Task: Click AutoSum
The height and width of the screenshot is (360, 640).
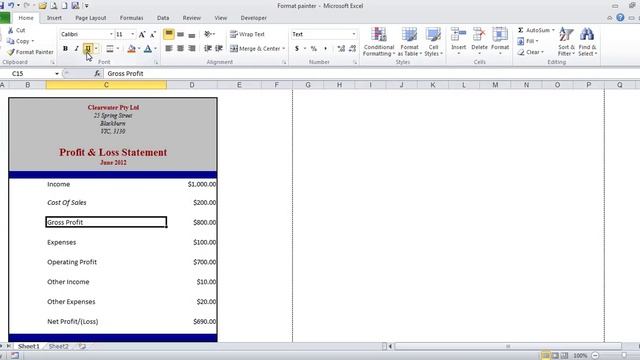Action: pos(536,30)
